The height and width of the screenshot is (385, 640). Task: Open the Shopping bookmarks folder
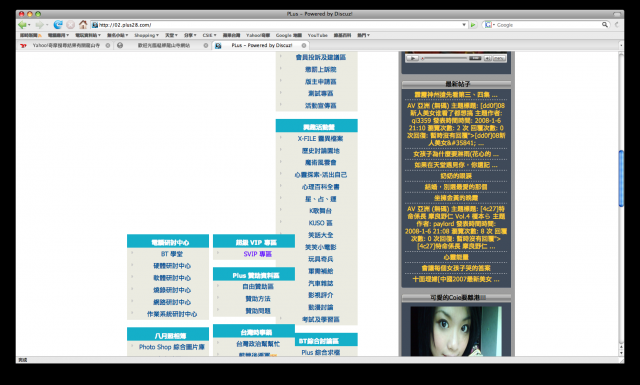point(146,36)
